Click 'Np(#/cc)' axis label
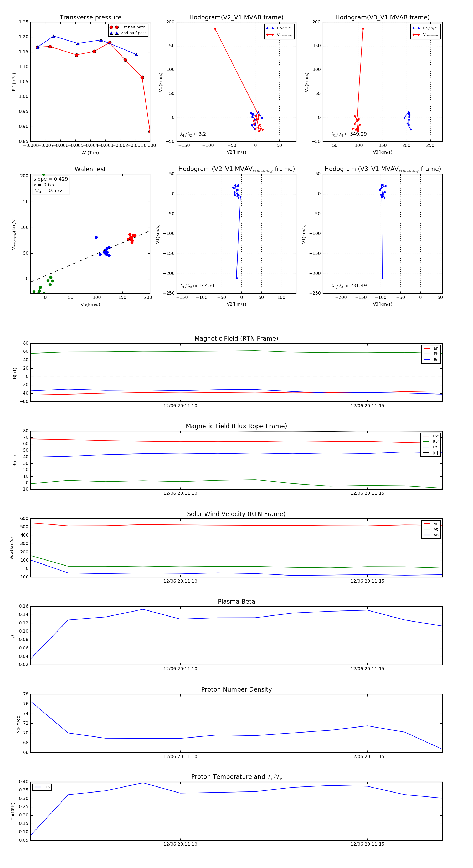Viewport: 473px width, 868px height. [18, 723]
